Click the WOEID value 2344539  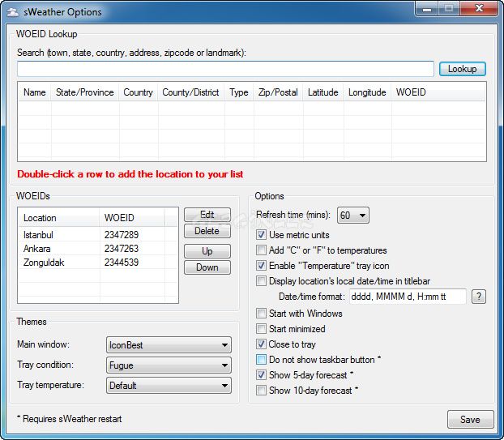pos(122,263)
